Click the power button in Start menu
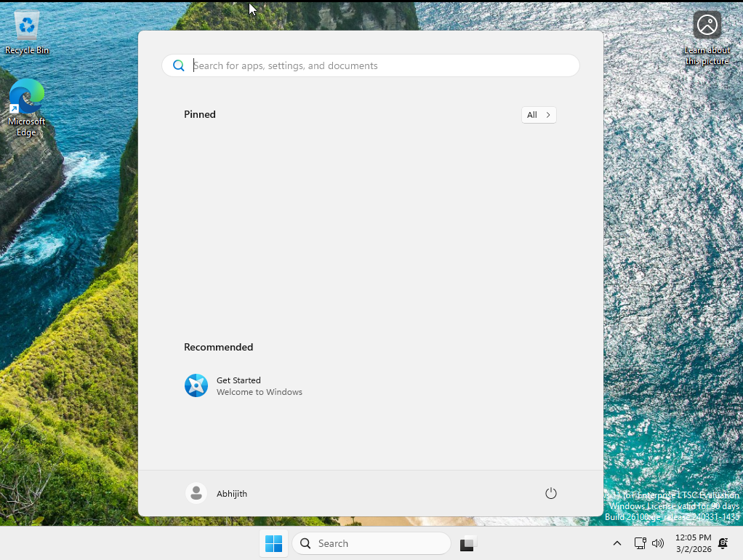Image resolution: width=743 pixels, height=560 pixels. click(550, 493)
